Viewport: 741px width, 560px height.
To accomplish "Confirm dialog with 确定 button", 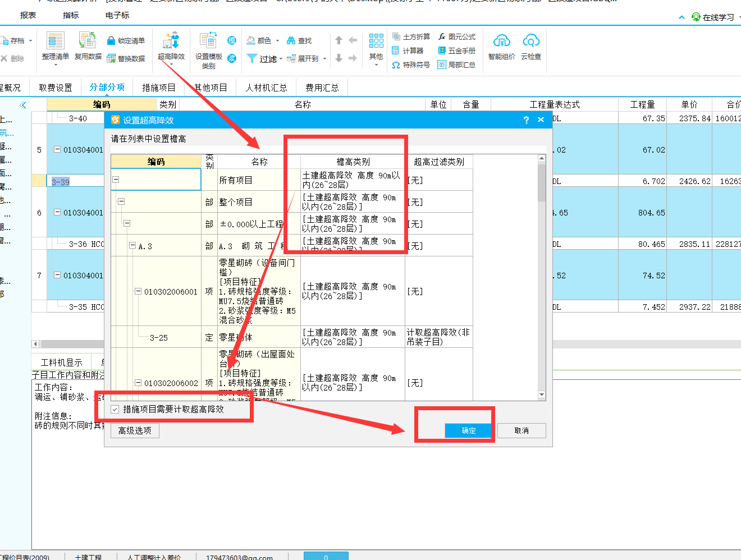I will pos(468,430).
